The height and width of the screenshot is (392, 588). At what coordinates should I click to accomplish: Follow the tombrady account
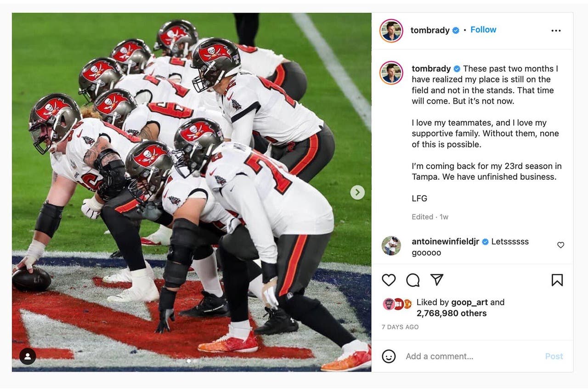(x=483, y=29)
